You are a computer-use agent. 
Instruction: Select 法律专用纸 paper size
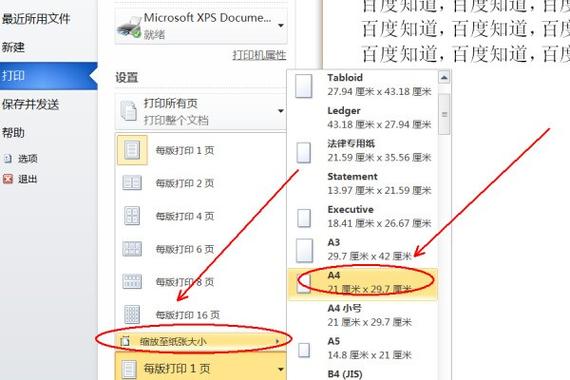point(362,151)
